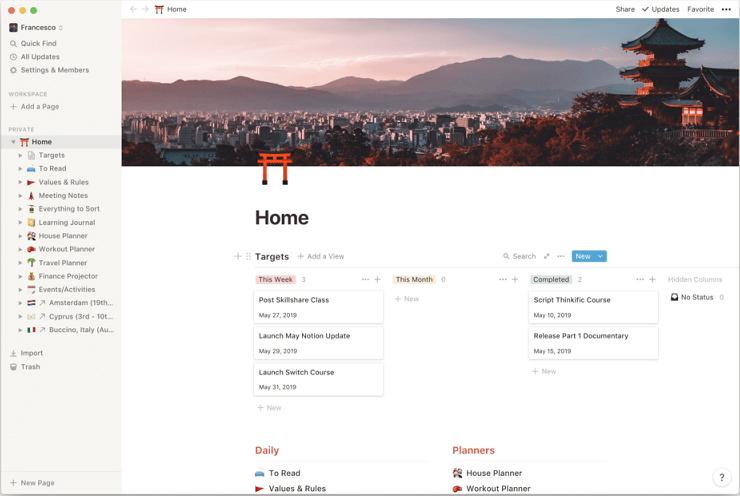Screen dimensions: 740x496
Task: Expand the To Read sidebar page
Action: pyautogui.click(x=20, y=168)
